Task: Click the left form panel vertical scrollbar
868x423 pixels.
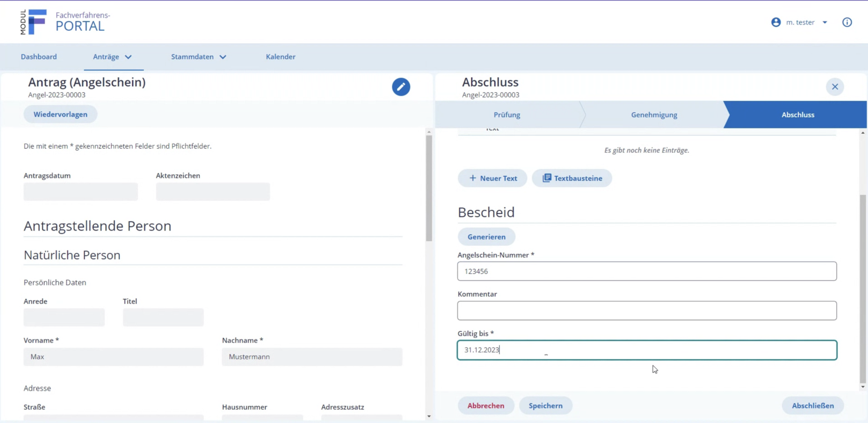Action: (429, 188)
